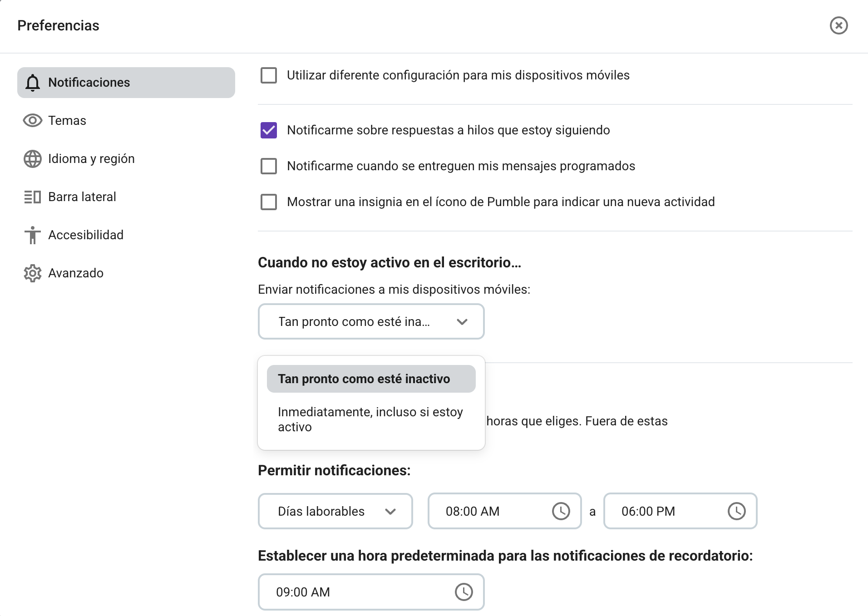Open the Avanzado preferences section
This screenshot has width=868, height=616.
click(75, 273)
